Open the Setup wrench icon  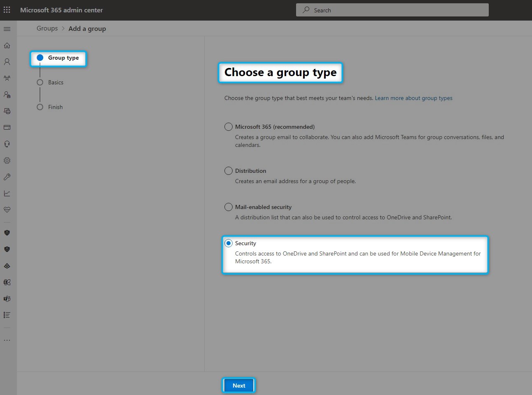coord(7,177)
